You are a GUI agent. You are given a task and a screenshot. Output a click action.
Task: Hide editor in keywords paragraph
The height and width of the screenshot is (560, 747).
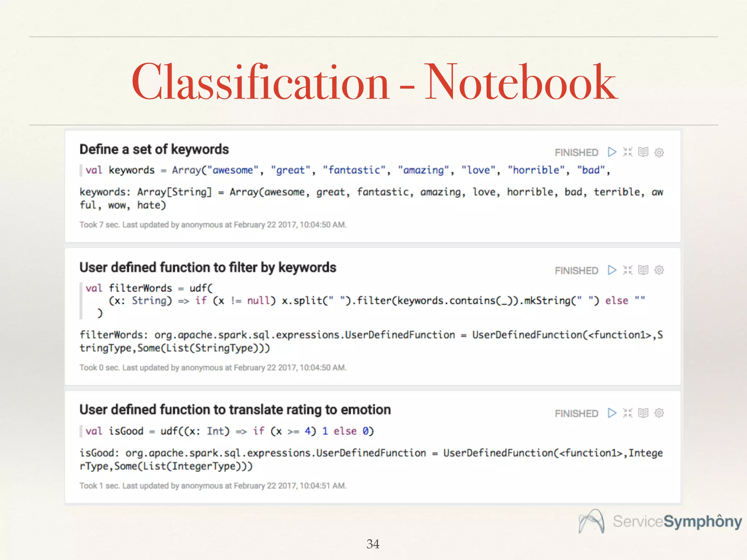[628, 152]
